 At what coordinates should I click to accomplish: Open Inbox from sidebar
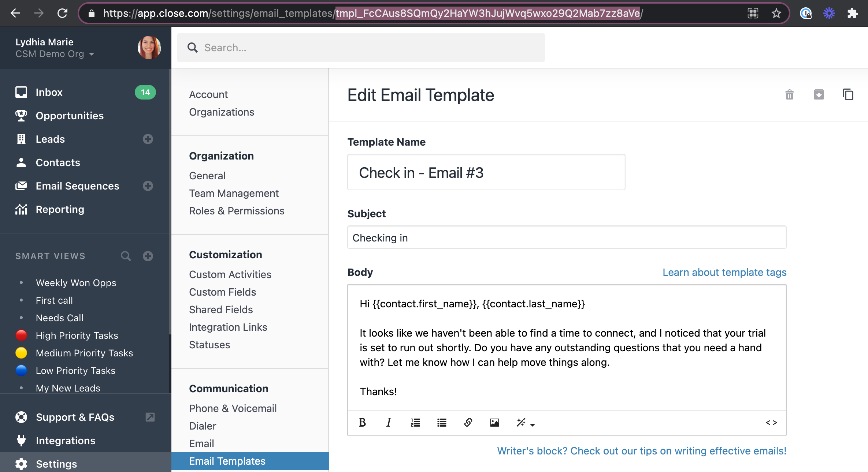49,92
